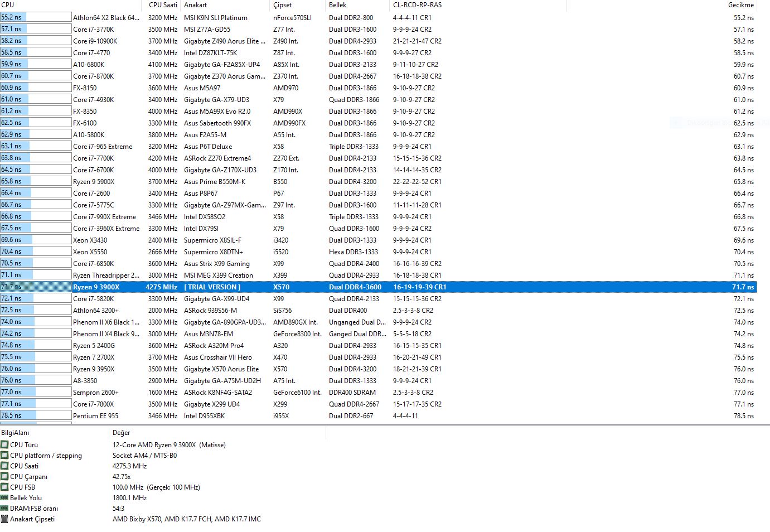
Task: Click the Bellek Yolu memory icon
Action: 4,497
